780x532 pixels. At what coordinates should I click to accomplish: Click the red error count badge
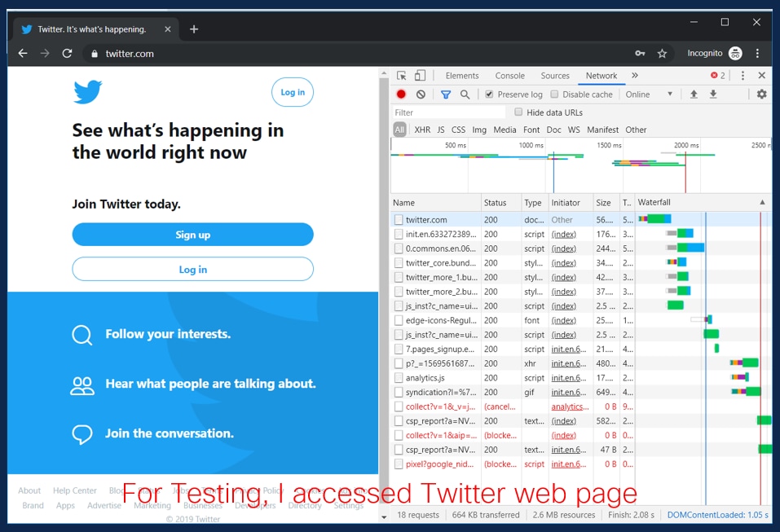[718, 76]
